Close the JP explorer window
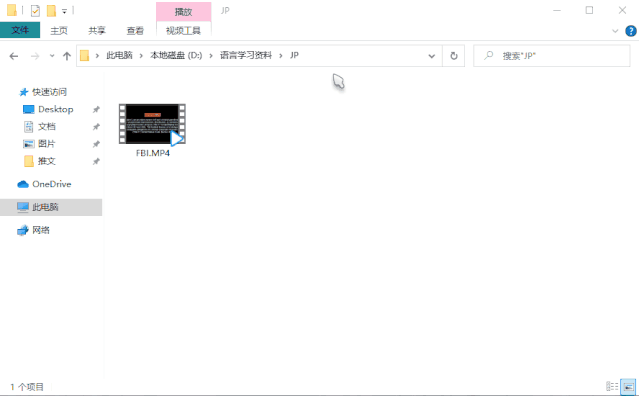This screenshot has width=639, height=396. click(x=622, y=11)
